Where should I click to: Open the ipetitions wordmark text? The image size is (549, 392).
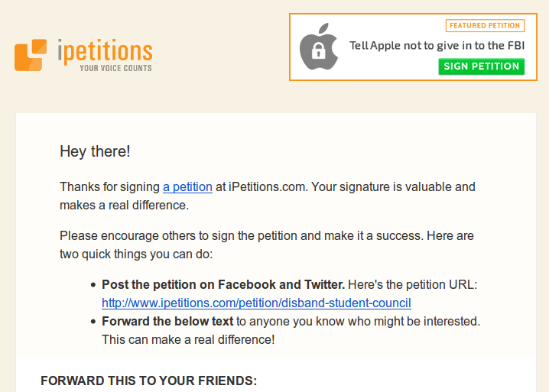point(105,51)
